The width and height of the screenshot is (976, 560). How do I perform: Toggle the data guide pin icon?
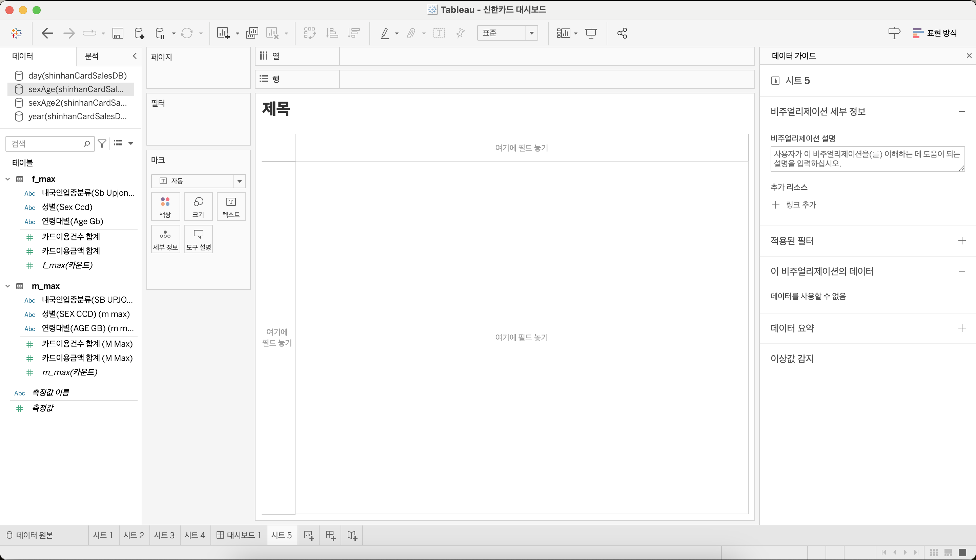pos(894,33)
